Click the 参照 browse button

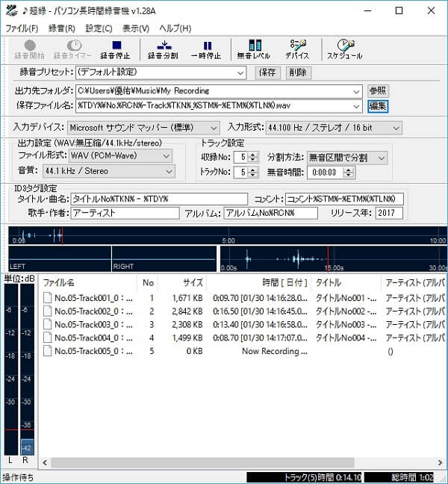coord(378,91)
